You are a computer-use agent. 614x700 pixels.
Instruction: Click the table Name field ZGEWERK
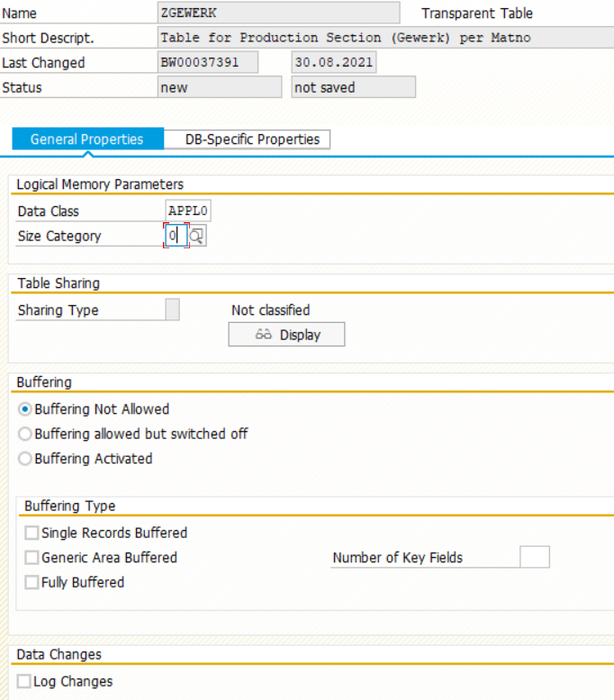coord(277,13)
